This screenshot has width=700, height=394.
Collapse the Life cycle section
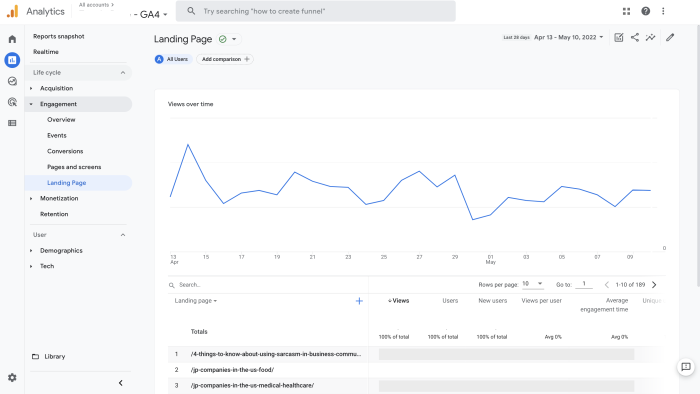(x=123, y=73)
